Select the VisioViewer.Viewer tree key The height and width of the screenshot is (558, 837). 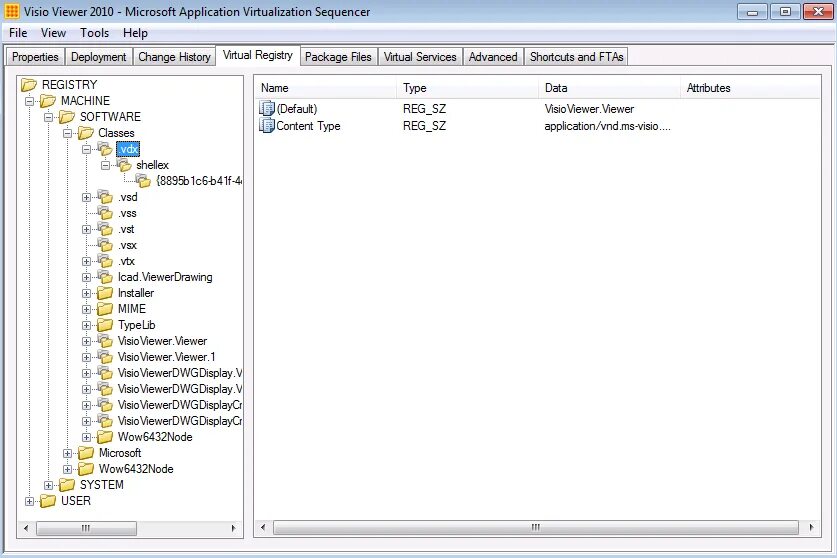(x=162, y=341)
